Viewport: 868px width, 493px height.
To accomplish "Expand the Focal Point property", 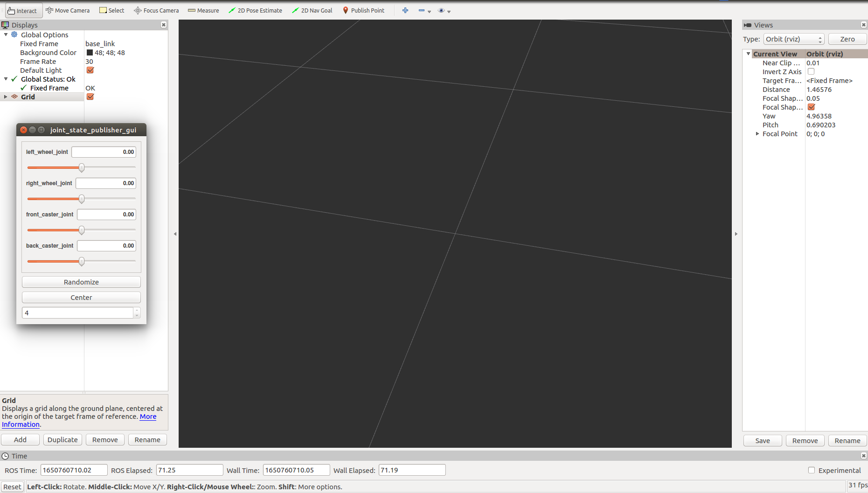I will (757, 133).
